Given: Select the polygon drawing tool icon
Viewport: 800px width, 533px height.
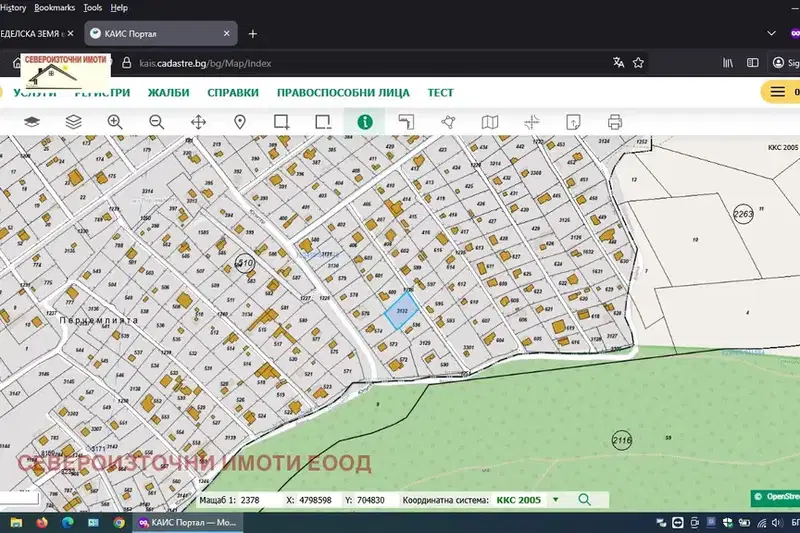Looking at the screenshot, I should point(448,122).
